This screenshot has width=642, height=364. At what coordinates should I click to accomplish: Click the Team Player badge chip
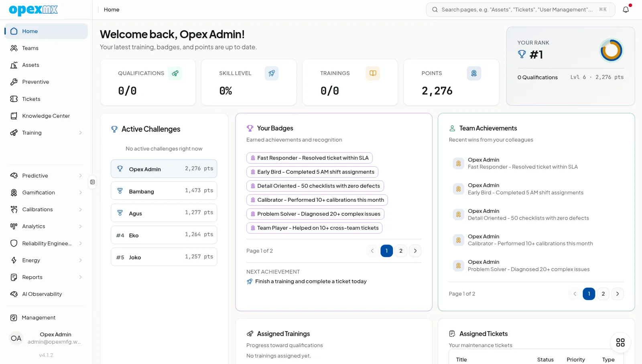(x=314, y=228)
